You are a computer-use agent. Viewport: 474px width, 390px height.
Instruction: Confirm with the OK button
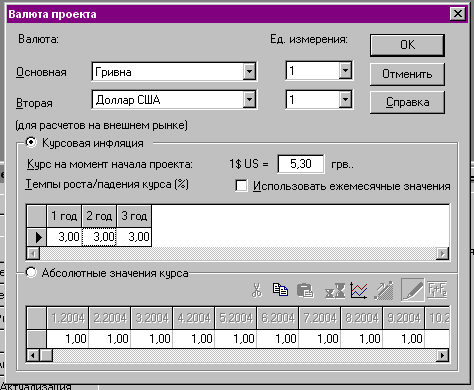[x=407, y=45]
